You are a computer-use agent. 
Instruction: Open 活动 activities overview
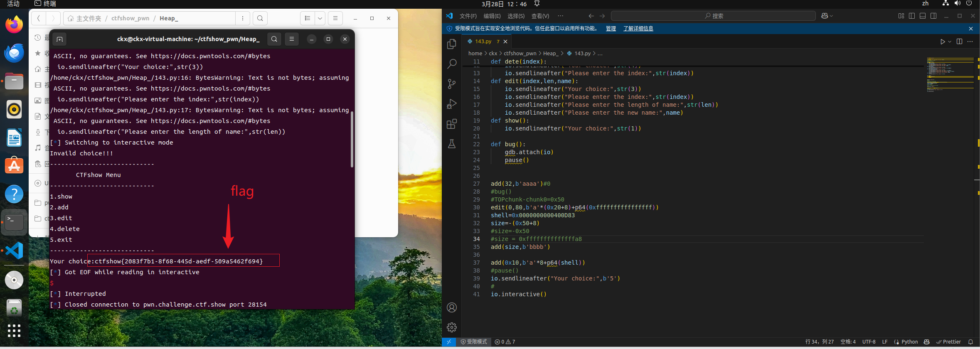pos(13,4)
